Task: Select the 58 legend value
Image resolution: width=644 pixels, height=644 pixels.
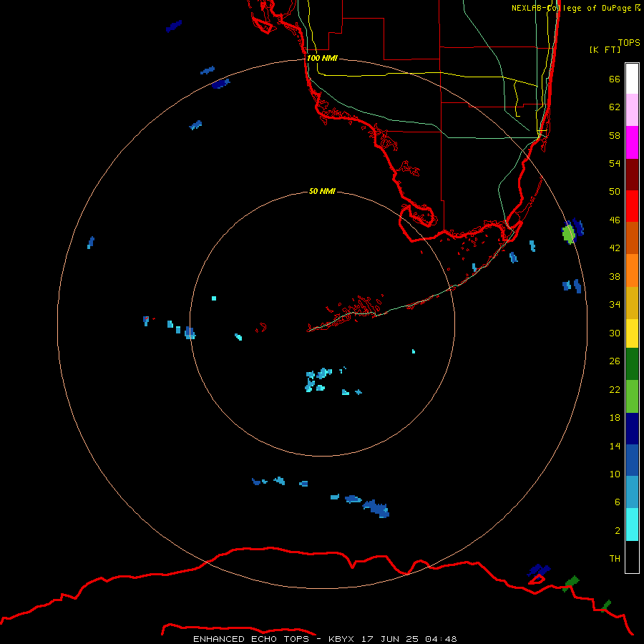Action: point(615,135)
